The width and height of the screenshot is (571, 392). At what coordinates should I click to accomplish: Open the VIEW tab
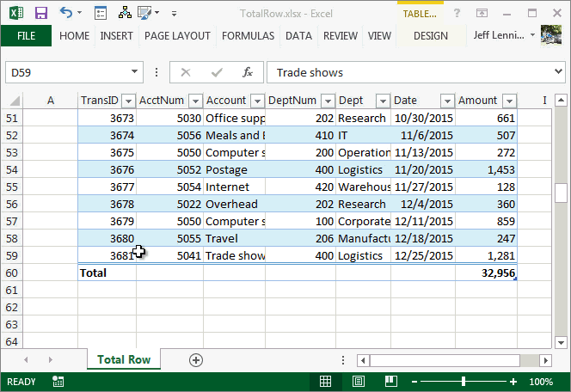pyautogui.click(x=379, y=35)
